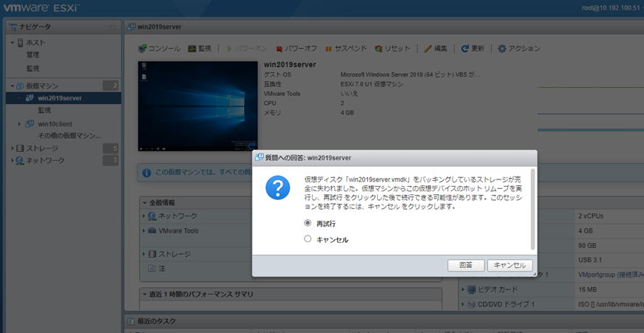Collapse the 全般情報 section
This screenshot has height=333, width=644.
pos(145,202)
